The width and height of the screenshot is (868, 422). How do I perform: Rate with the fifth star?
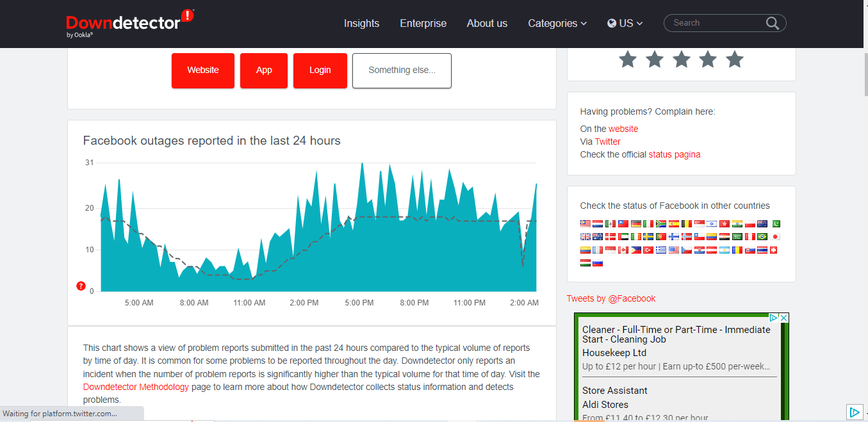735,60
